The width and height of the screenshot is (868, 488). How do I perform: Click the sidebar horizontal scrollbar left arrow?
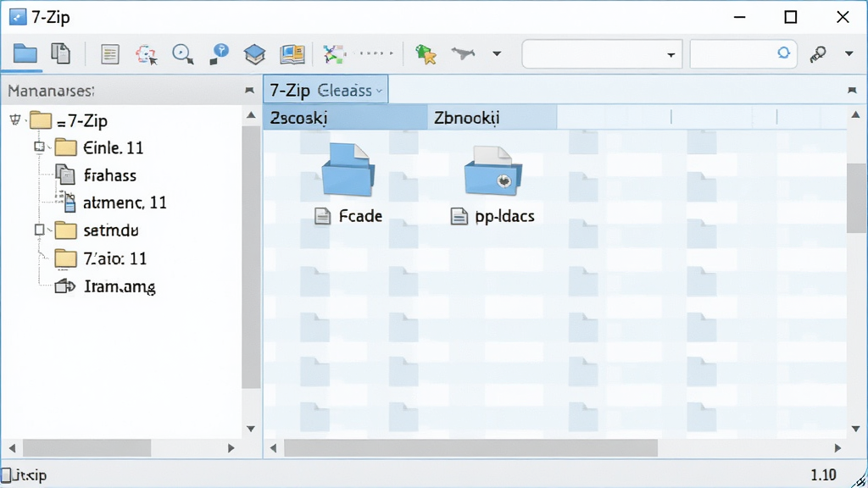click(12, 448)
